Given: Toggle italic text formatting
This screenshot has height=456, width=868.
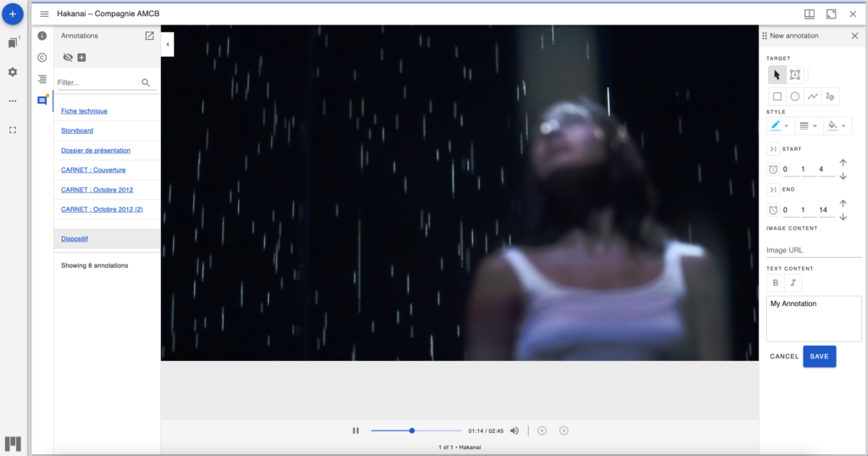Looking at the screenshot, I should 793,283.
